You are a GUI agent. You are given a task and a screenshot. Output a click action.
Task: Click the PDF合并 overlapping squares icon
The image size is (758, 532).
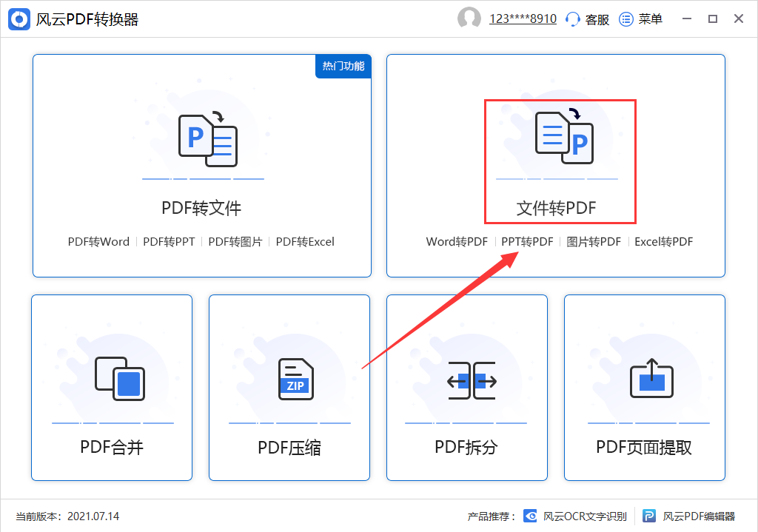point(120,378)
